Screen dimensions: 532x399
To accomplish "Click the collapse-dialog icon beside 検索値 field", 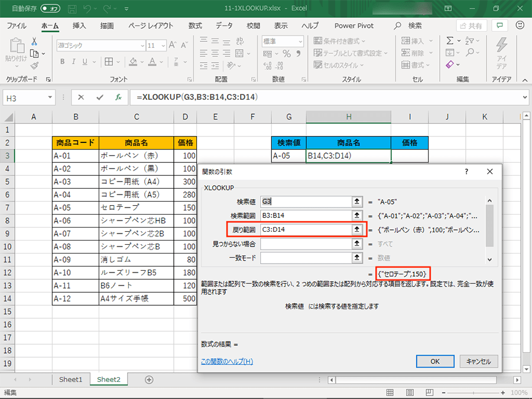I will point(356,202).
